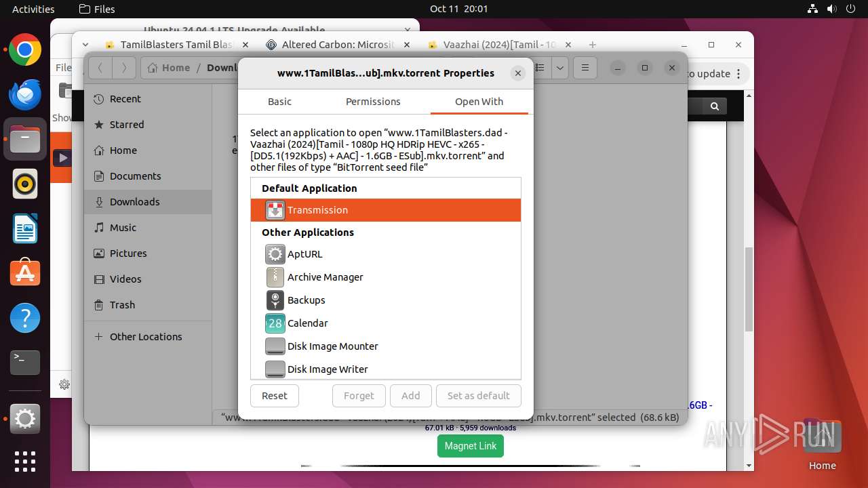Open Videos folder in Files sidebar
The image size is (868, 488).
pos(148,279)
